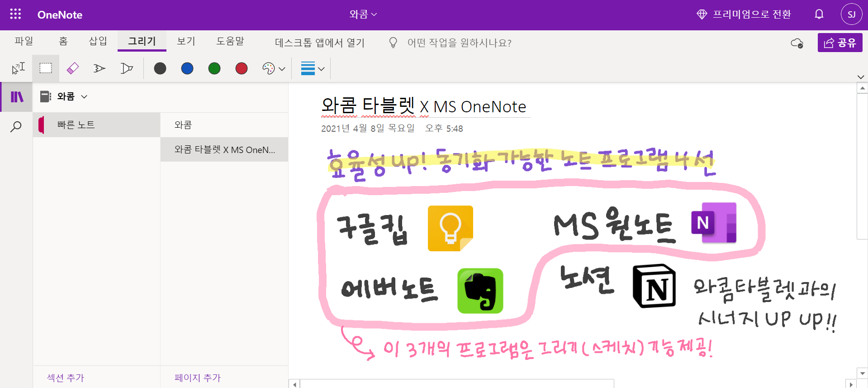Select the lasso selection rectangle tool

point(46,68)
